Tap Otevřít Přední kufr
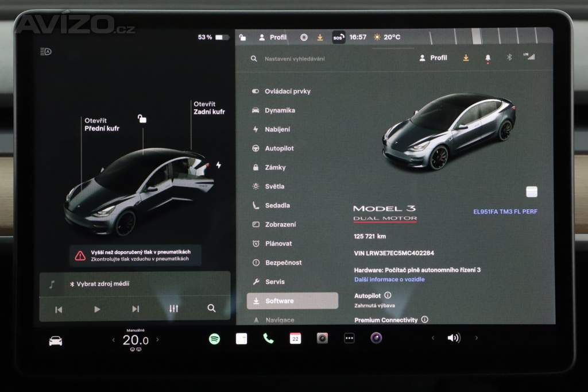The width and height of the screenshot is (588, 392). pos(102,125)
